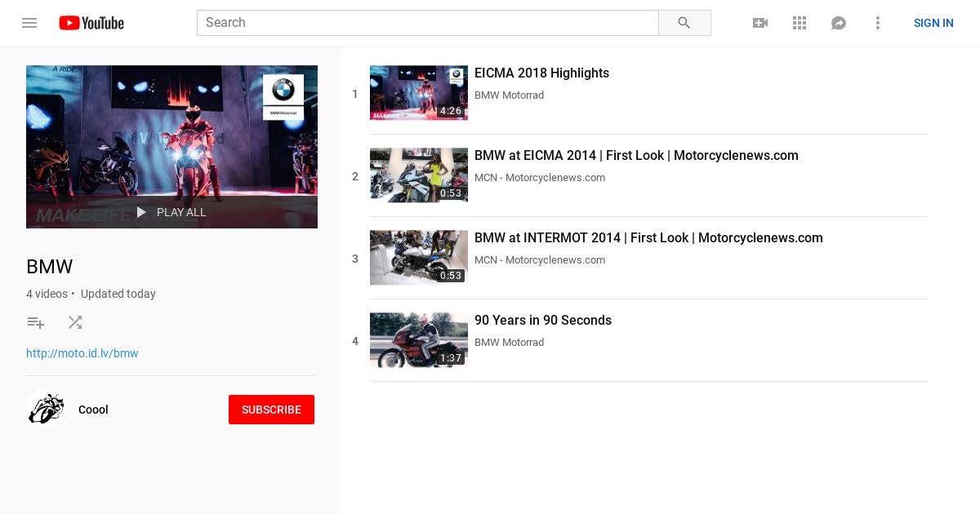This screenshot has height=514, width=980.
Task: Open the Coool channel name
Action: pyautogui.click(x=93, y=410)
